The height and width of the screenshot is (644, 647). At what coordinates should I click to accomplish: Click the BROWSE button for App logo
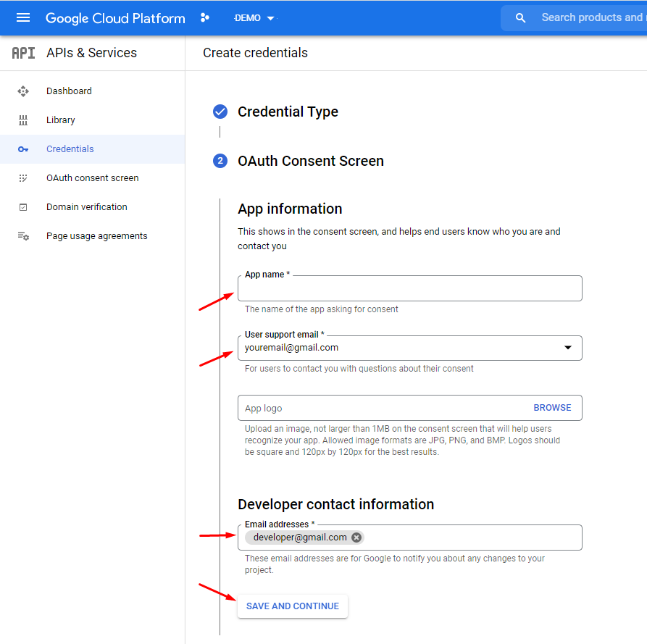pyautogui.click(x=552, y=408)
